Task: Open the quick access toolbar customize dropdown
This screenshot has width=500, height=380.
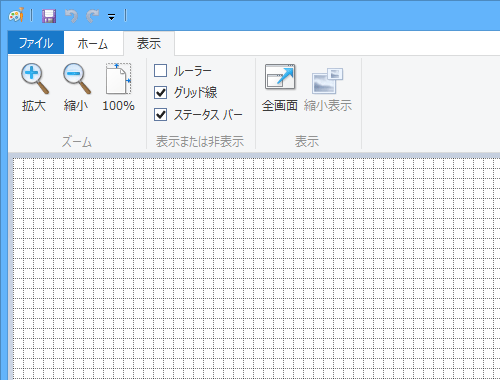Action: 111,17
